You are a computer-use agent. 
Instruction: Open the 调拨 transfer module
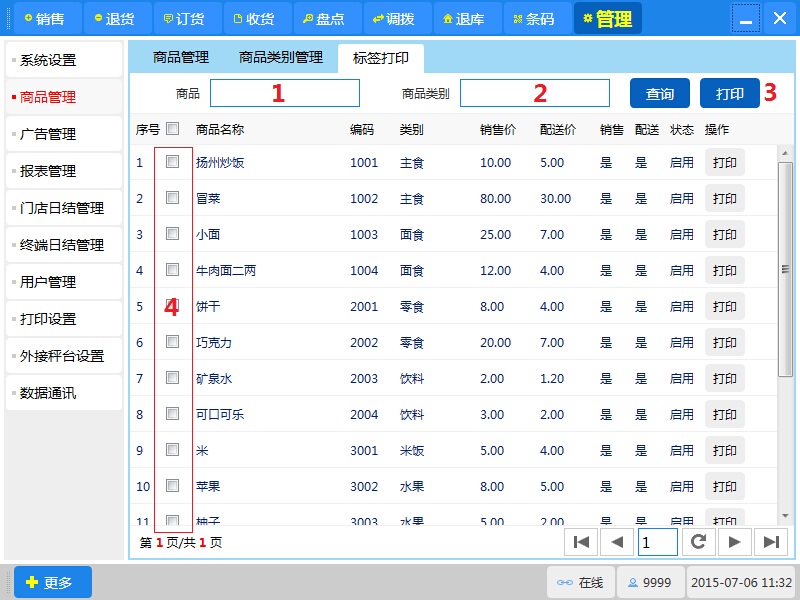point(397,18)
